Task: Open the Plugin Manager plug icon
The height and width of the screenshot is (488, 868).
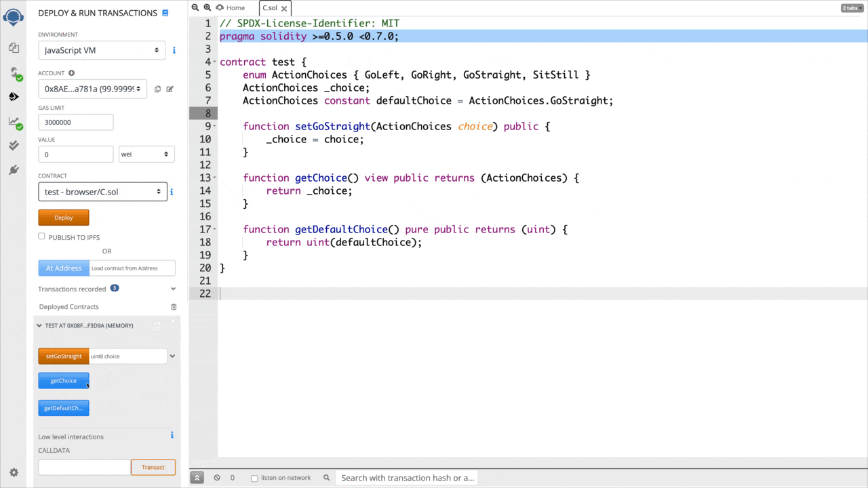Action: [x=14, y=169]
